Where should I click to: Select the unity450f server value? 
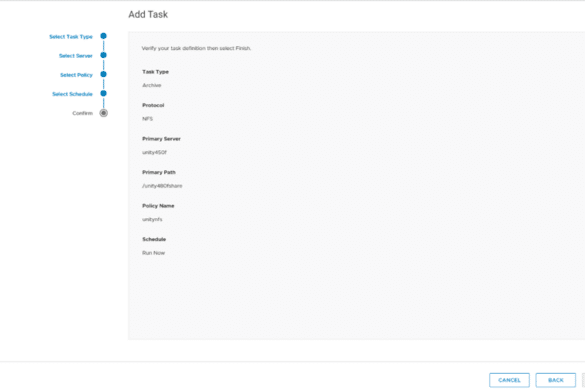click(x=154, y=152)
